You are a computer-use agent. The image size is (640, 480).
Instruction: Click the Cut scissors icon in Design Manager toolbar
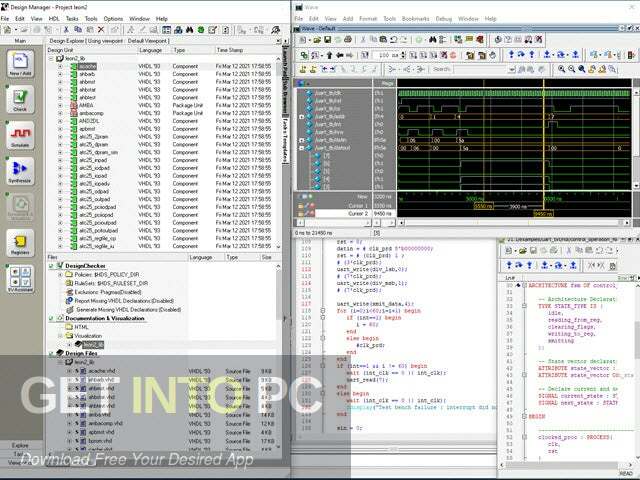pos(66,30)
